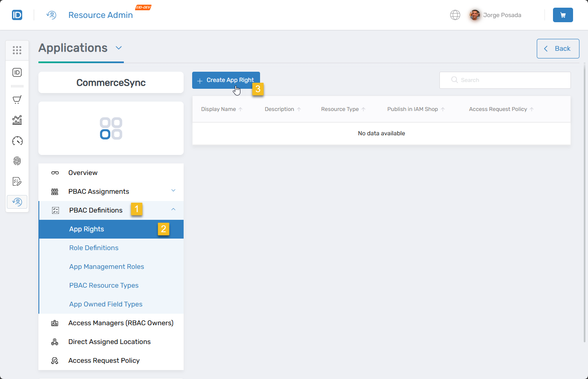Select the fingerprint icon in sidebar
This screenshot has width=588, height=379.
click(17, 161)
